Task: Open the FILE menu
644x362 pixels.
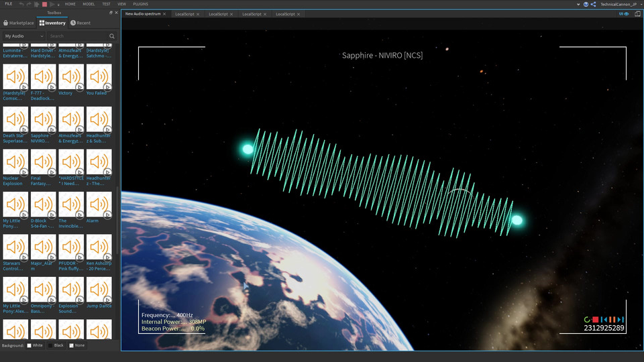Action: click(x=8, y=4)
